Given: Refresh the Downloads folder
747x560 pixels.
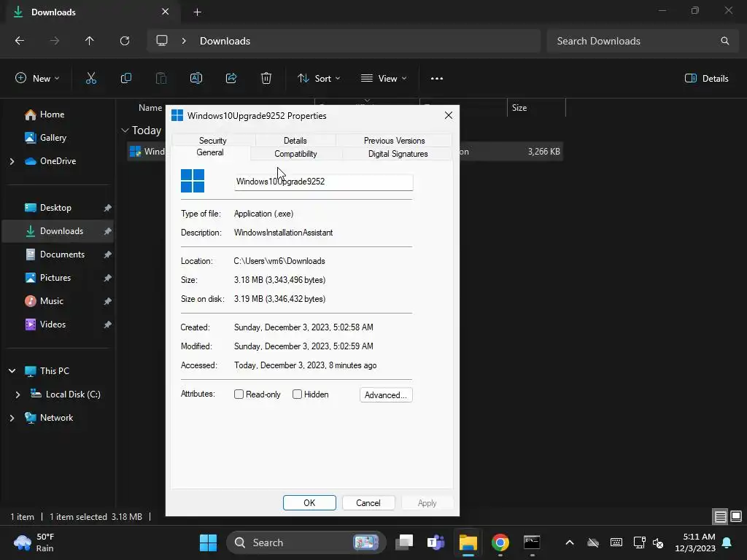Looking at the screenshot, I should pos(125,41).
